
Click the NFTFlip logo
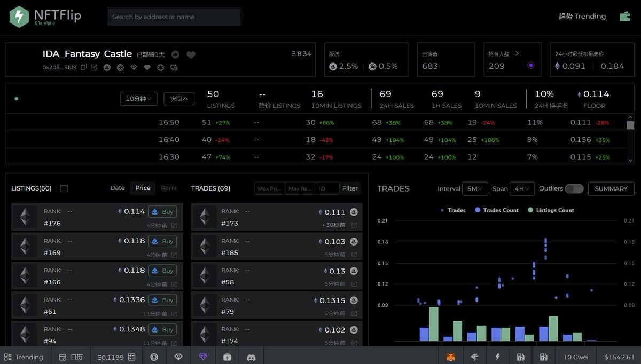[x=45, y=17]
